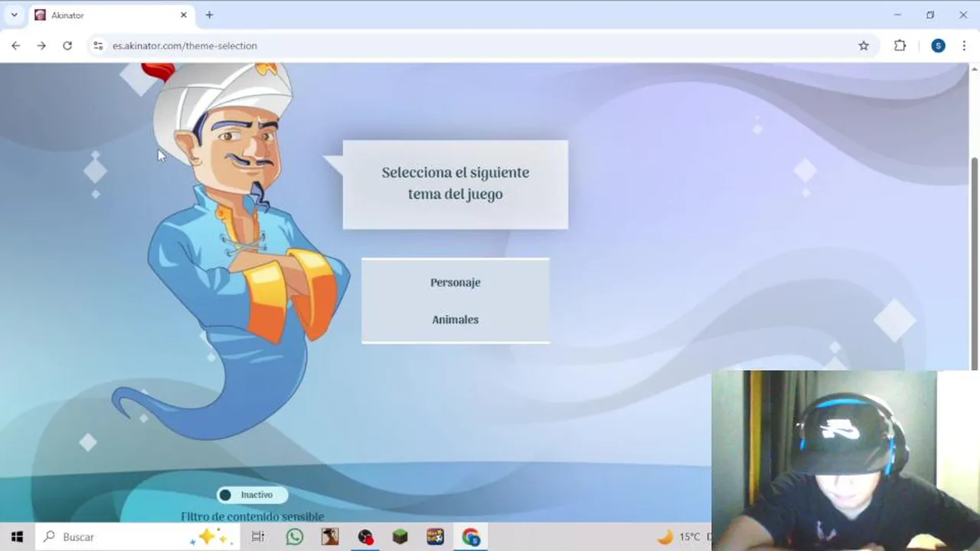Click 'Filtro de contenido sensible' label

253,517
